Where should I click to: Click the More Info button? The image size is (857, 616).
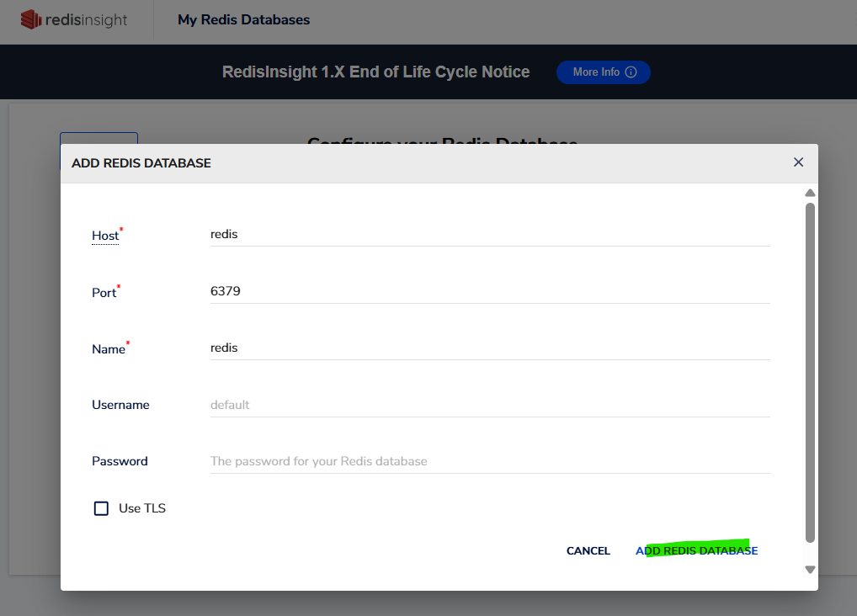tap(604, 72)
